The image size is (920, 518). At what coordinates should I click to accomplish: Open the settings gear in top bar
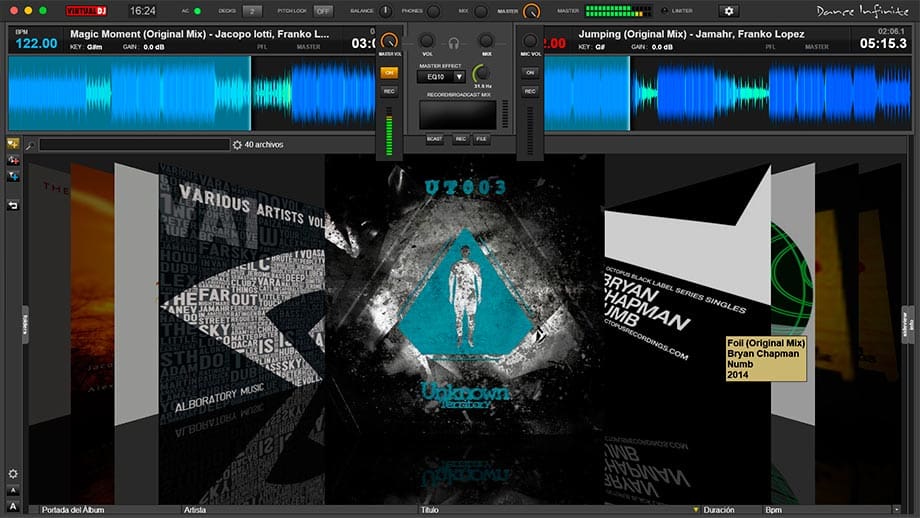(x=729, y=11)
